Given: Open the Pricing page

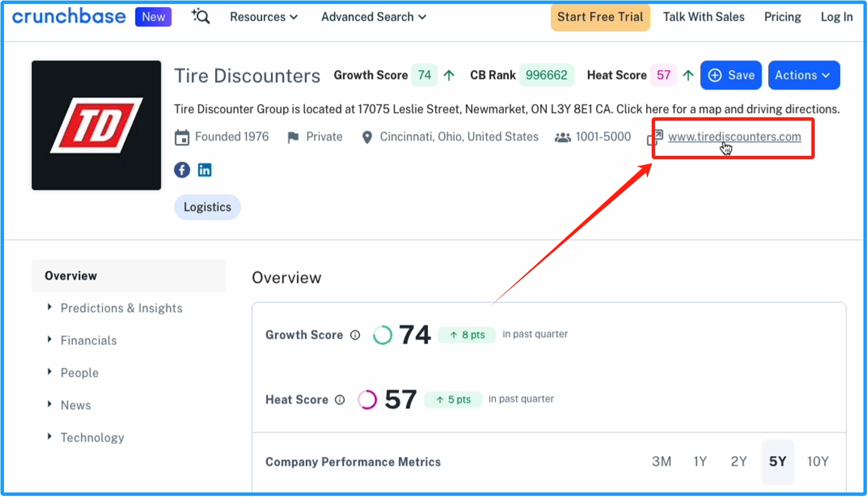Looking at the screenshot, I should tap(783, 17).
